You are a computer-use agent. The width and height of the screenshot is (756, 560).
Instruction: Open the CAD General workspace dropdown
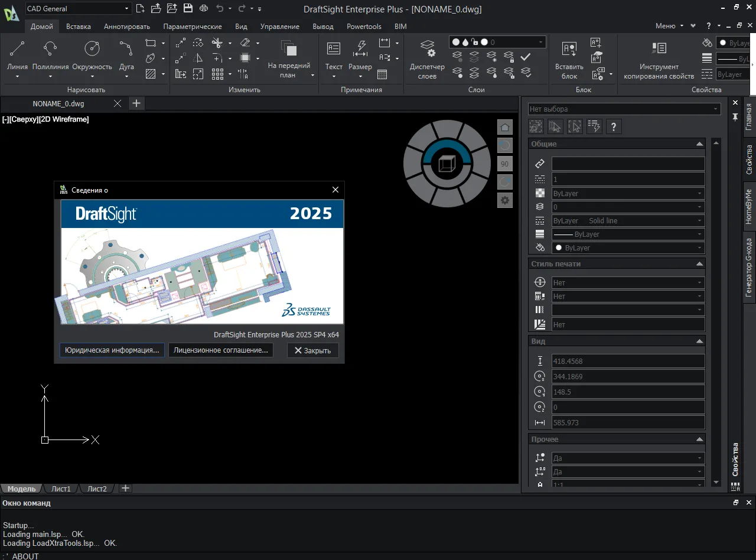(78, 9)
